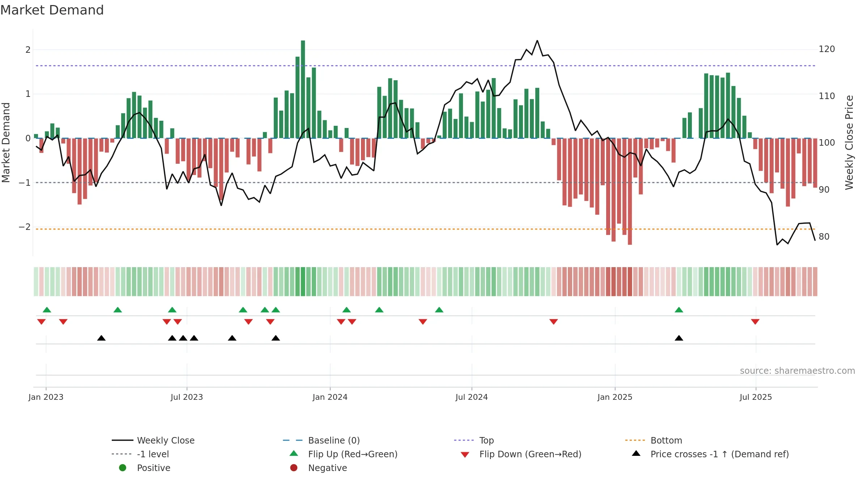868x488 pixels.
Task: Click the 110 price axis tick
Action: 827,96
